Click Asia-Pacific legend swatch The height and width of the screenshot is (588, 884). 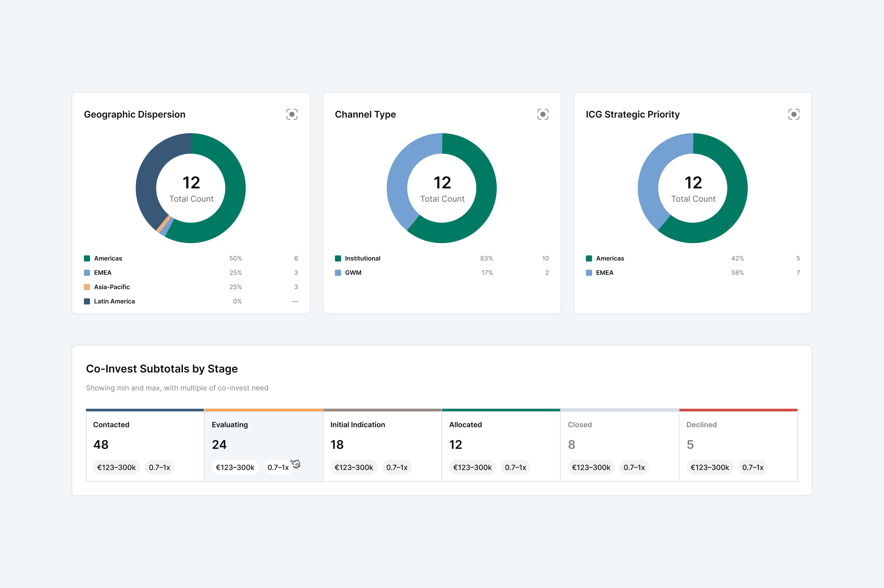tap(87, 287)
